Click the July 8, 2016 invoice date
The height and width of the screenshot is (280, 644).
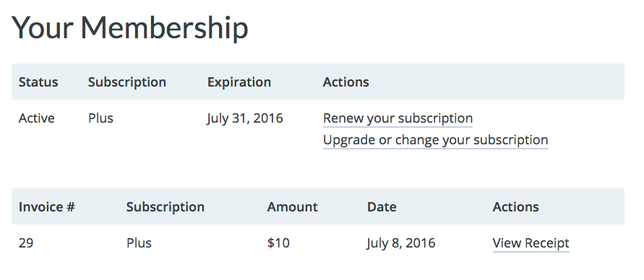[x=401, y=243]
